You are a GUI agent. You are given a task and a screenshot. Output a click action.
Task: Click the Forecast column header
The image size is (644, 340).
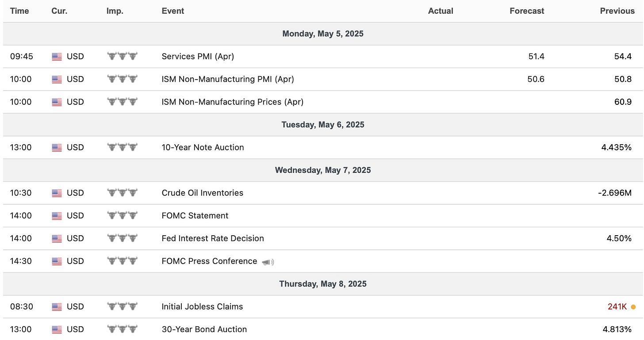tap(527, 11)
